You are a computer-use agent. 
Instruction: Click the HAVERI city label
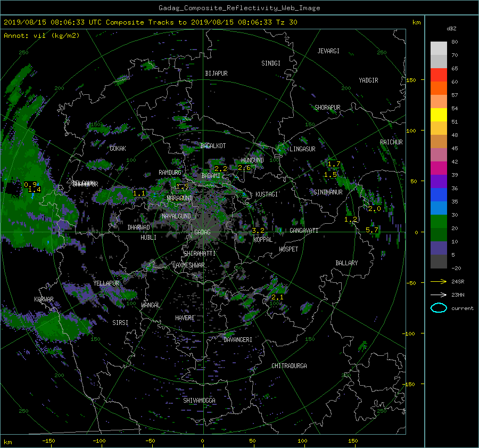pos(185,318)
